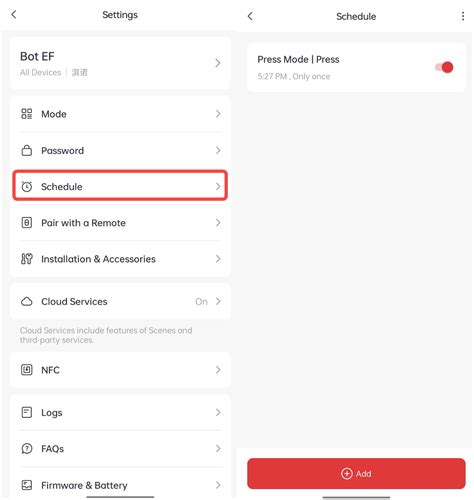Viewport: 474px width, 500px height.
Task: Toggle the Press Mode schedule switch
Action: click(444, 67)
